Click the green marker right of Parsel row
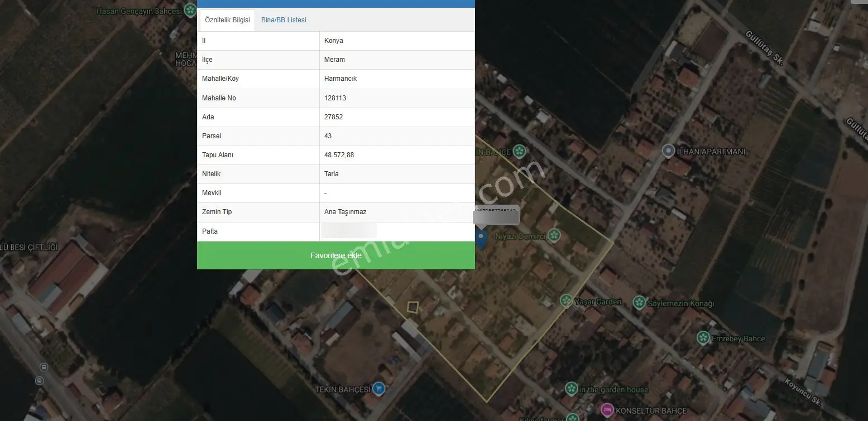This screenshot has height=421, width=868. [520, 151]
